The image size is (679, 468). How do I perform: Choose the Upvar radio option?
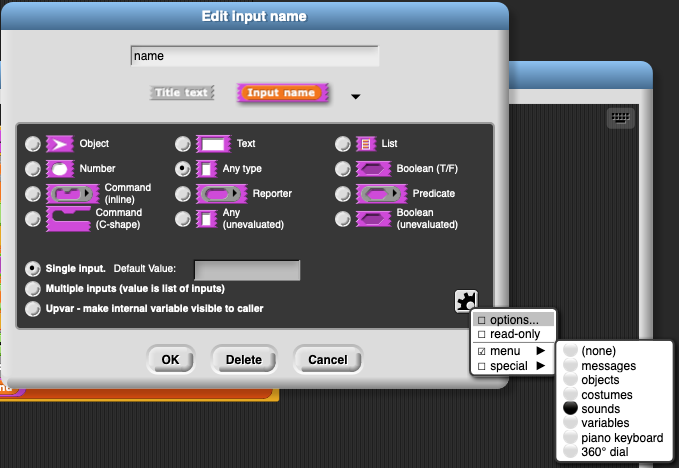pyautogui.click(x=32, y=309)
